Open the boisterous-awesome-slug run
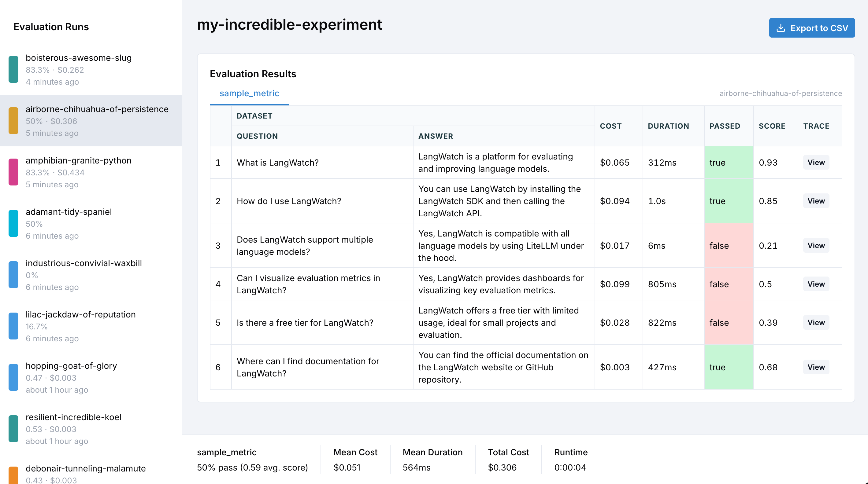 91,70
